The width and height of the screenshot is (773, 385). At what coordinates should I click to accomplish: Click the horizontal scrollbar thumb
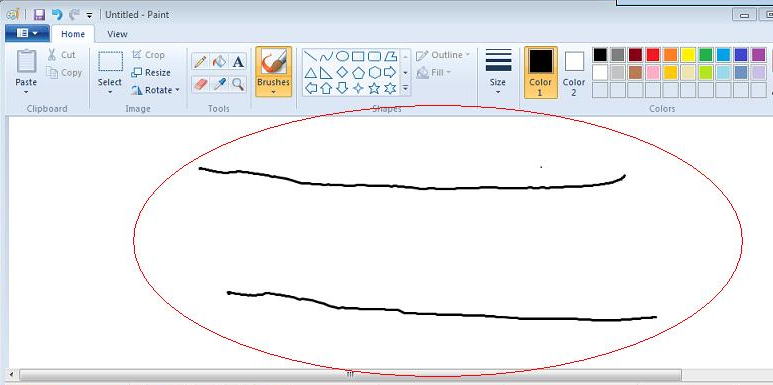coord(350,375)
